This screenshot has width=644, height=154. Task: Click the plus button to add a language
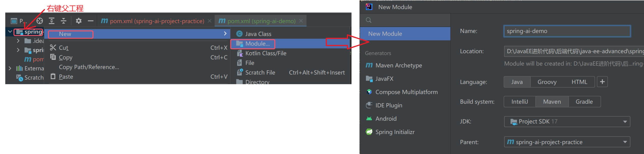click(602, 82)
